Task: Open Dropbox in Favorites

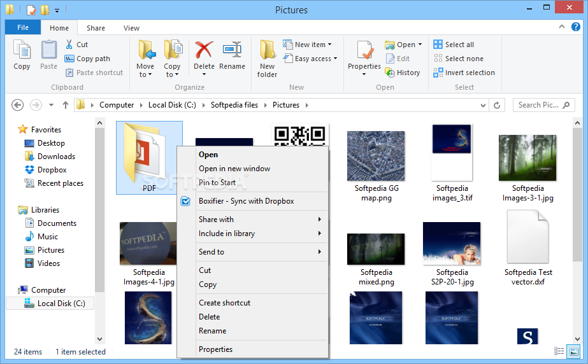Action: click(46, 170)
